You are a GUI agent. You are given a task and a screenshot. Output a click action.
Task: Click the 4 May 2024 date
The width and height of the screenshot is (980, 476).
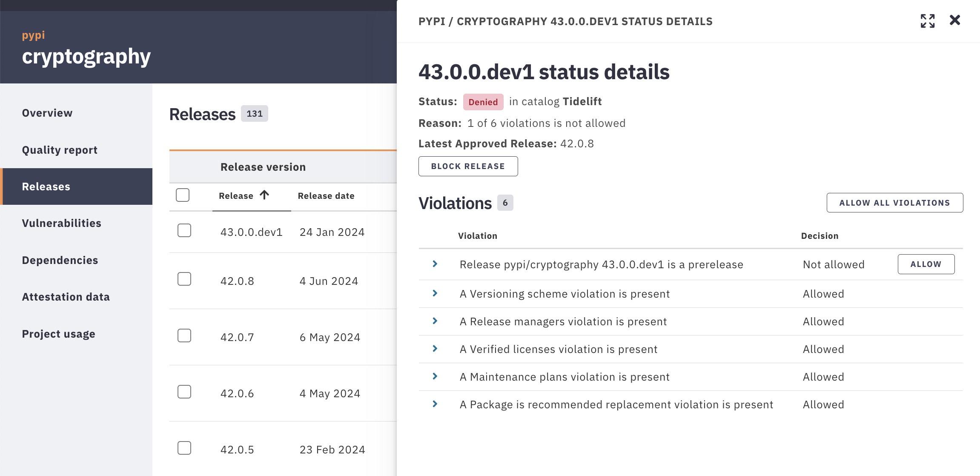[x=330, y=393]
